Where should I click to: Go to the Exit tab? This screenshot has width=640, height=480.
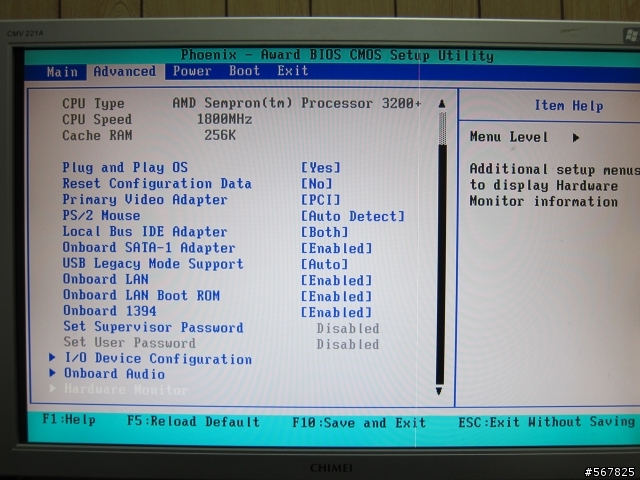(293, 71)
